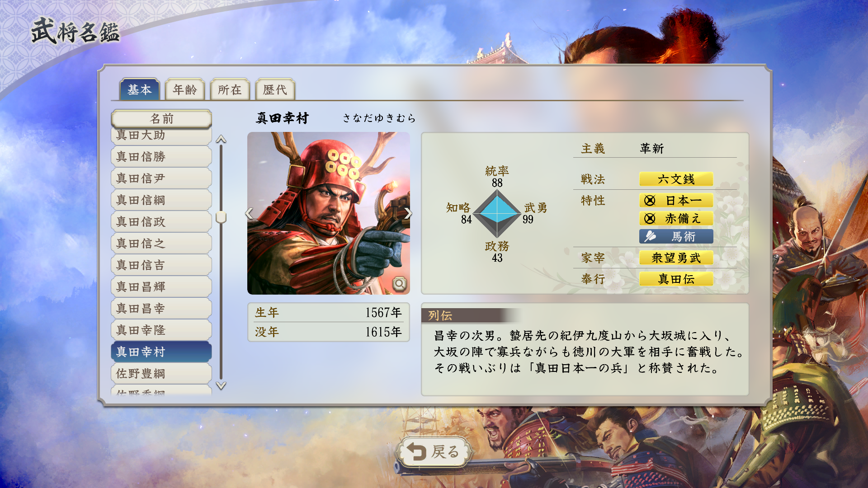Switch to the 所在 tab
Viewport: 868px width, 488px height.
230,89
